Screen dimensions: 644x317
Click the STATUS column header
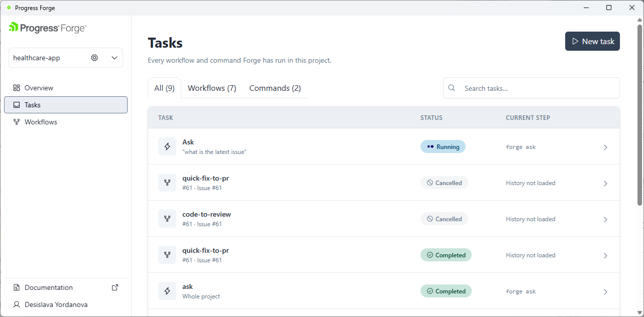coord(432,118)
